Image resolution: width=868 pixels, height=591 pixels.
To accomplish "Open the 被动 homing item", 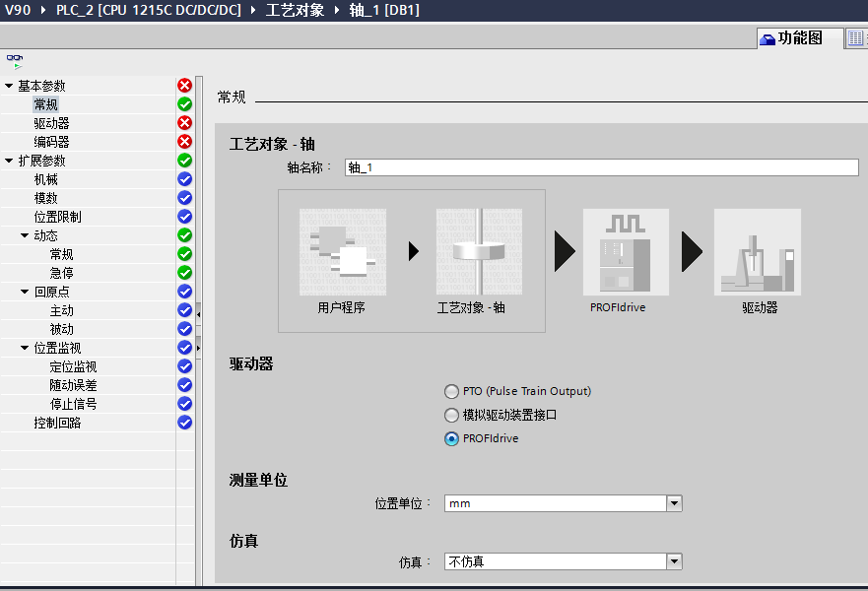I will [61, 329].
